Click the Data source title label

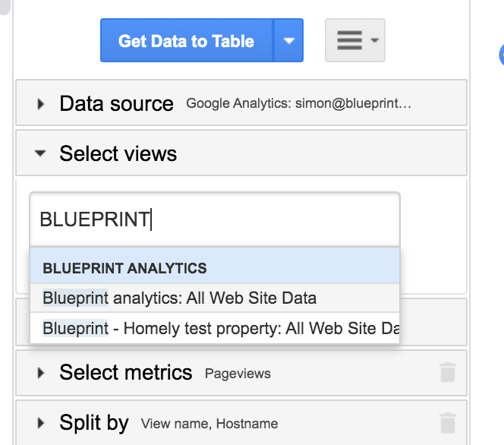pos(116,104)
